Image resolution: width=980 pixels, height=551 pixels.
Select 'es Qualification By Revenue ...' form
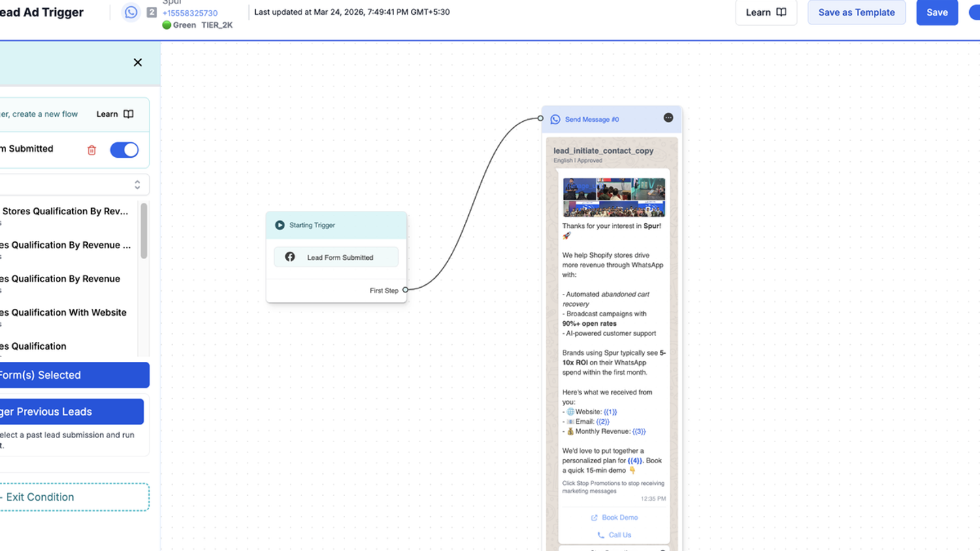(x=66, y=245)
